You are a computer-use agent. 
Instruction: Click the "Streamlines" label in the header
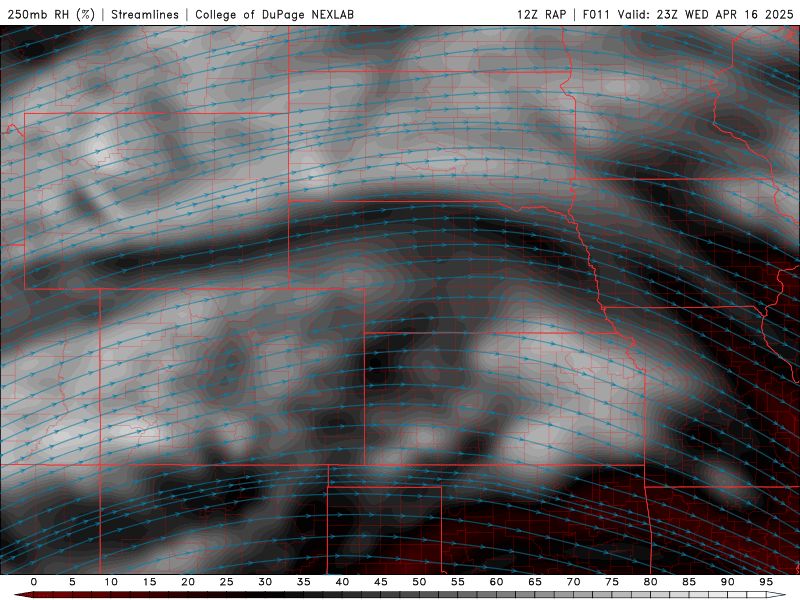point(145,14)
